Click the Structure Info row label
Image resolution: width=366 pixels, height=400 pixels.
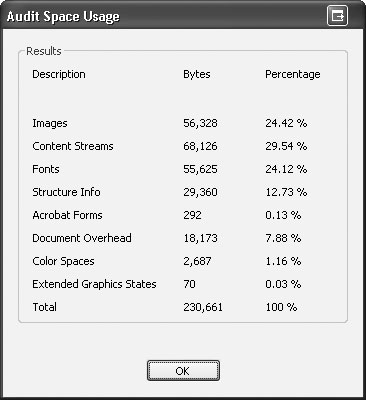point(66,192)
